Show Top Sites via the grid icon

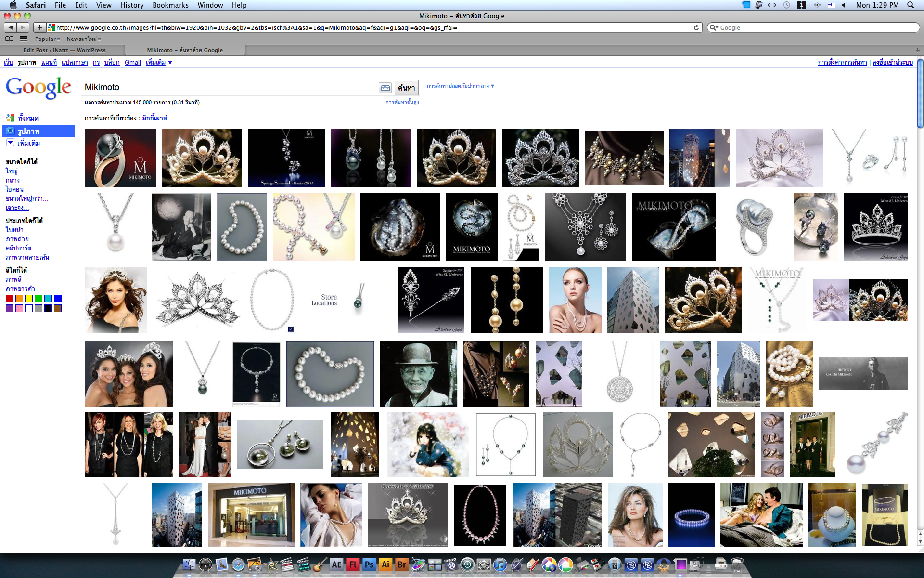tap(24, 39)
